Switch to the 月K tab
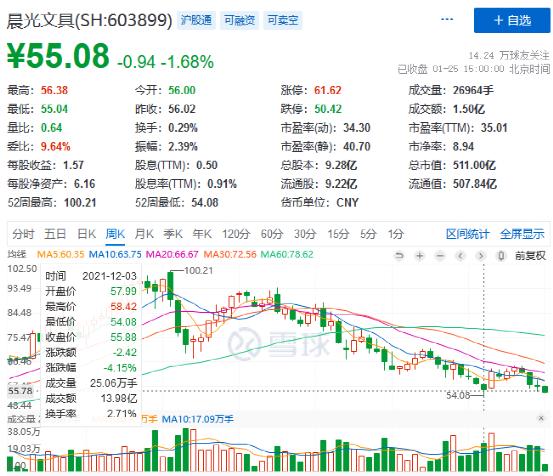553x476 pixels. pos(144,234)
